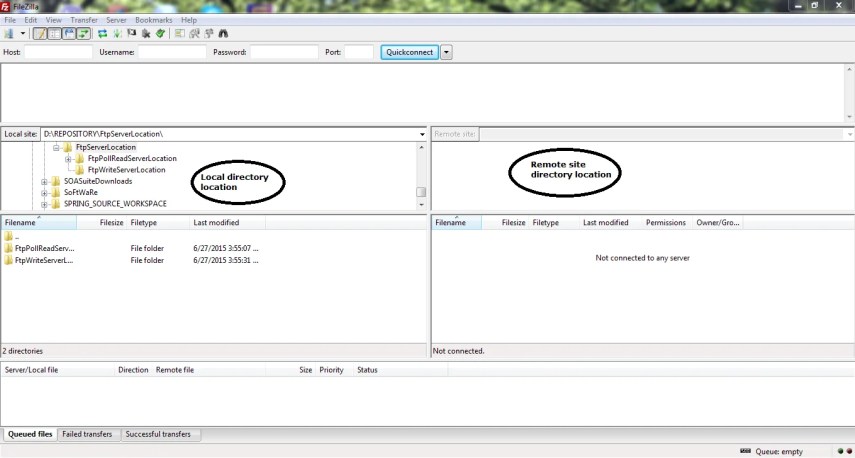Image resolution: width=855 pixels, height=458 pixels.
Task: Click the Local site path field
Action: coord(229,134)
